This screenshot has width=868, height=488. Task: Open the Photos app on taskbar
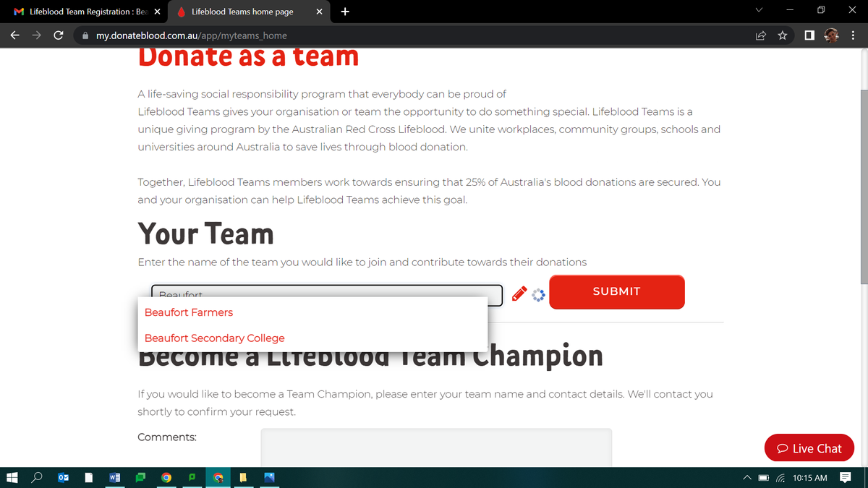[270, 477]
